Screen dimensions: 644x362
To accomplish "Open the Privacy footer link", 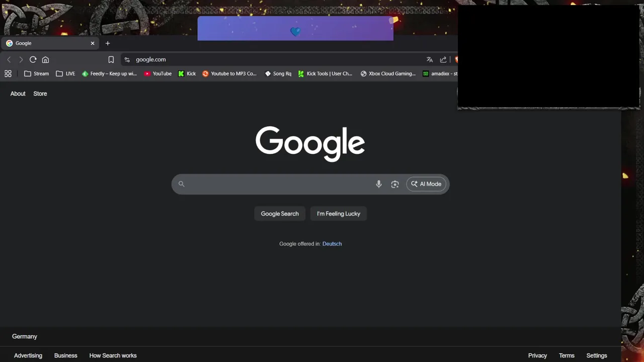I will pos(537,355).
